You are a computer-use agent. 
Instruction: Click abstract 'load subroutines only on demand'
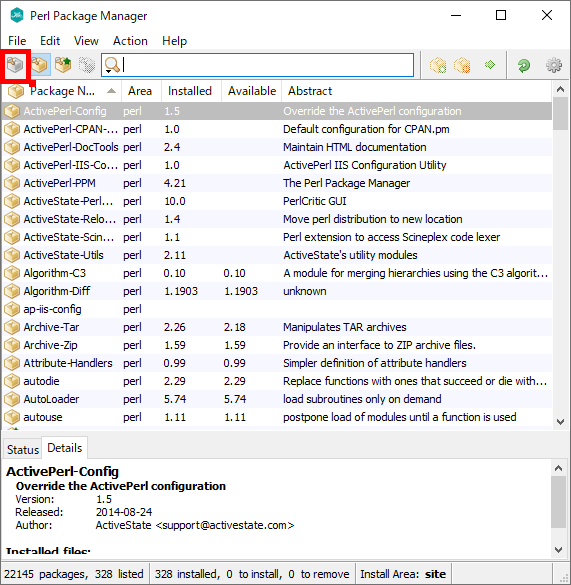(362, 399)
